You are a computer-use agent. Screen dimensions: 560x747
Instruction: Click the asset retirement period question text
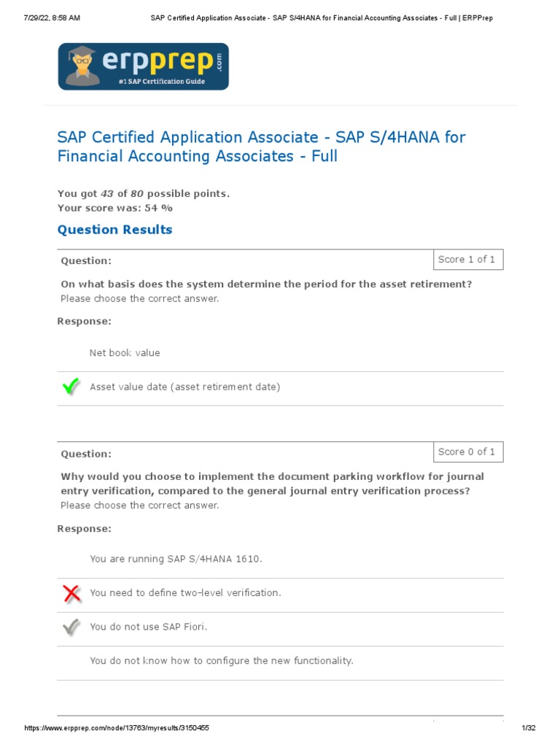pos(266,285)
